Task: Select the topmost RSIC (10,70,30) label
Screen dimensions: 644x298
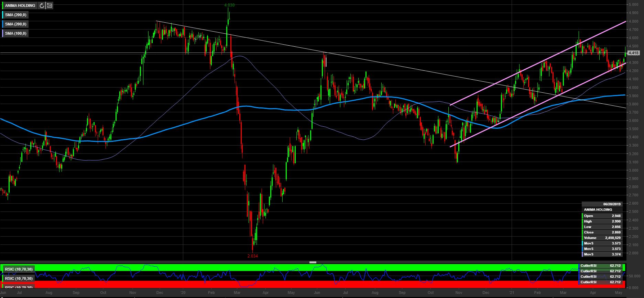Action: pos(19,269)
